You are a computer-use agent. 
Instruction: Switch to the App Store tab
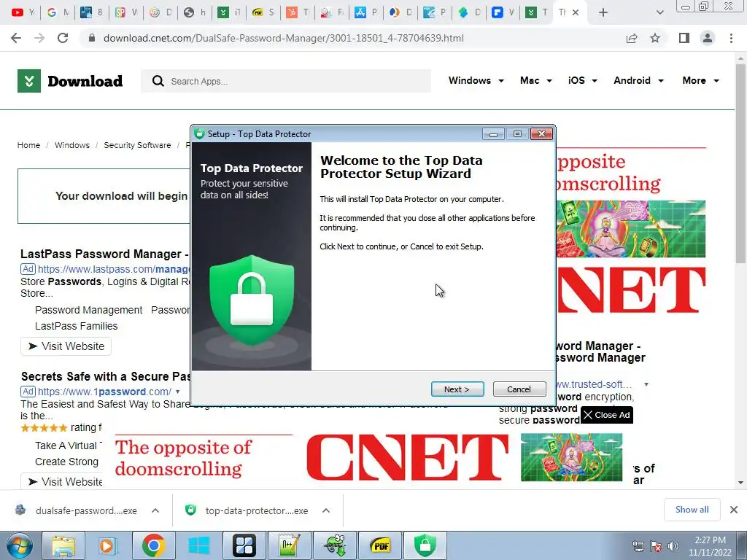(366, 12)
